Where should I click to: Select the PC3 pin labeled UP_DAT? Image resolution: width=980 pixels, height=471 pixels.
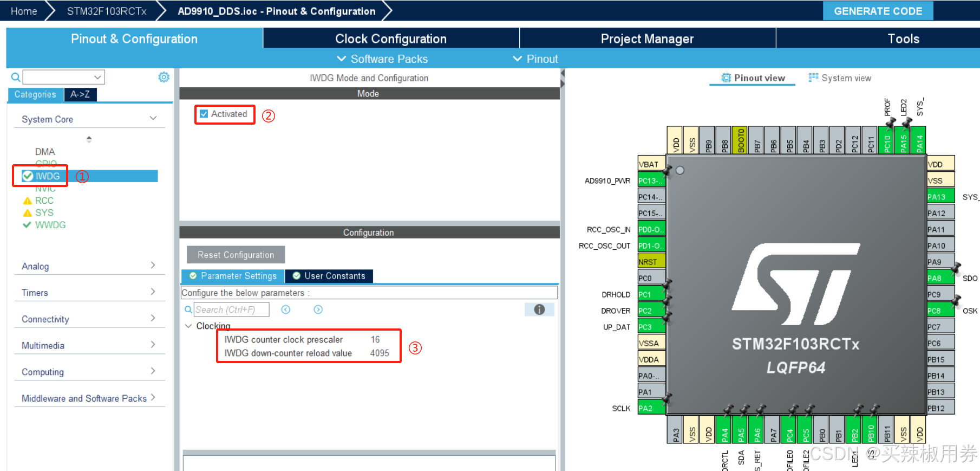[651, 327]
